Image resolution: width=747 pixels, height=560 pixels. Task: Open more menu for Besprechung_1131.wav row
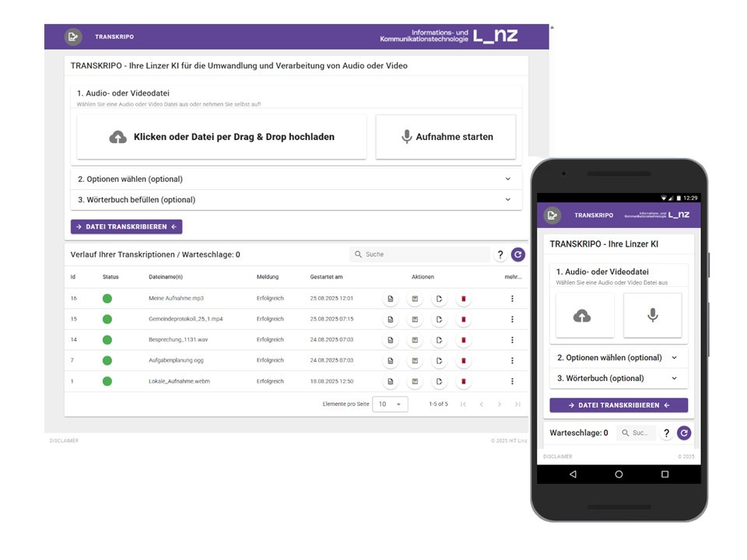pyautogui.click(x=512, y=340)
